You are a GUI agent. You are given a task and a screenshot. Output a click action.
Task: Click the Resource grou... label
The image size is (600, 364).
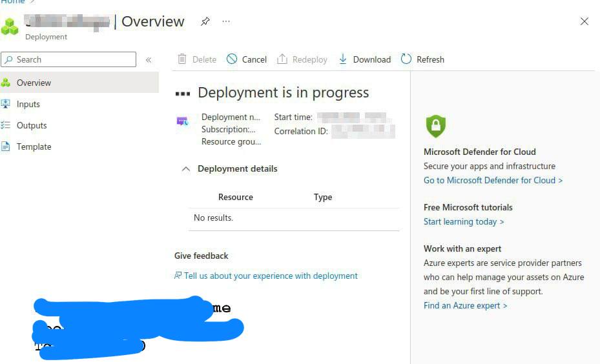coord(231,141)
